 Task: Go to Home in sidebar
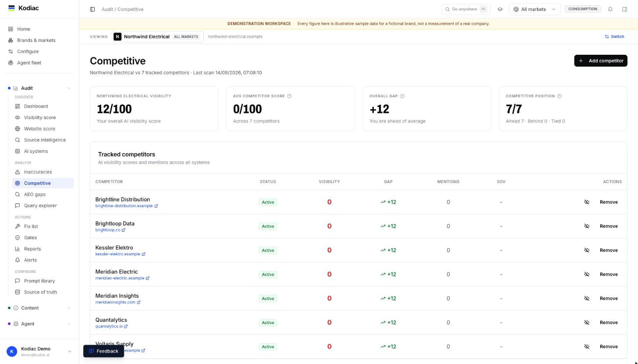pos(40,29)
